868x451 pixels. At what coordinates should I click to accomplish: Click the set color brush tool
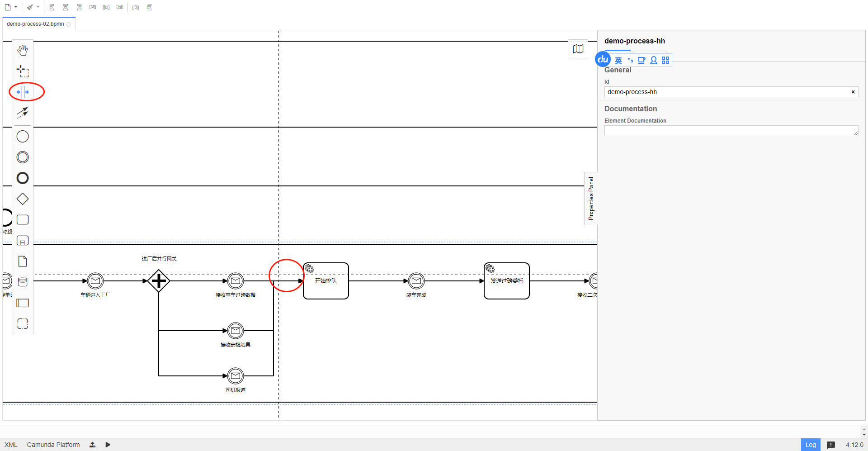(x=30, y=7)
